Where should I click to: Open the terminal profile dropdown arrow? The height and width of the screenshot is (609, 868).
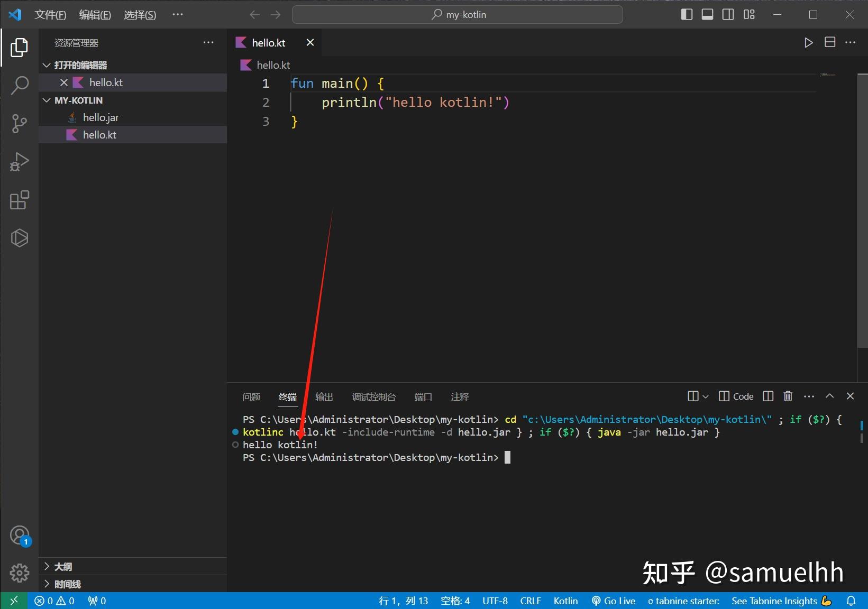point(704,396)
